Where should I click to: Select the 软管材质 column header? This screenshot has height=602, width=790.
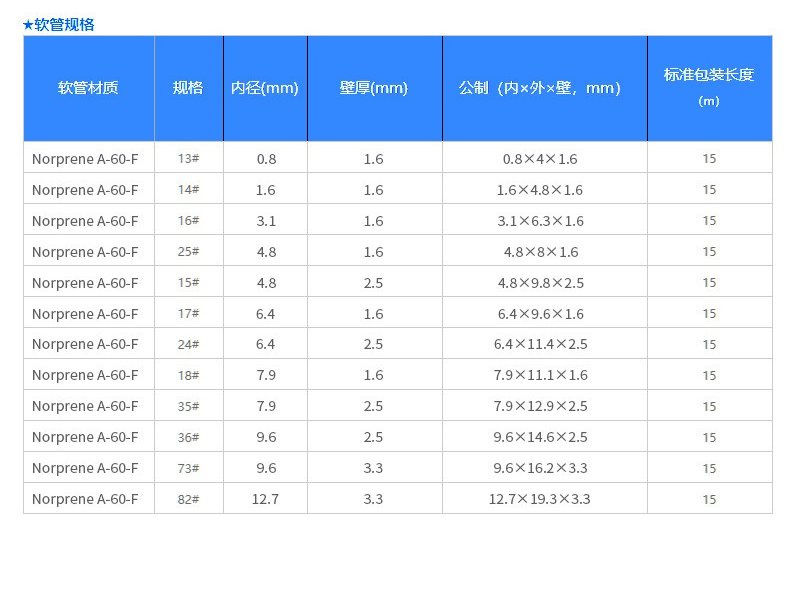point(89,88)
